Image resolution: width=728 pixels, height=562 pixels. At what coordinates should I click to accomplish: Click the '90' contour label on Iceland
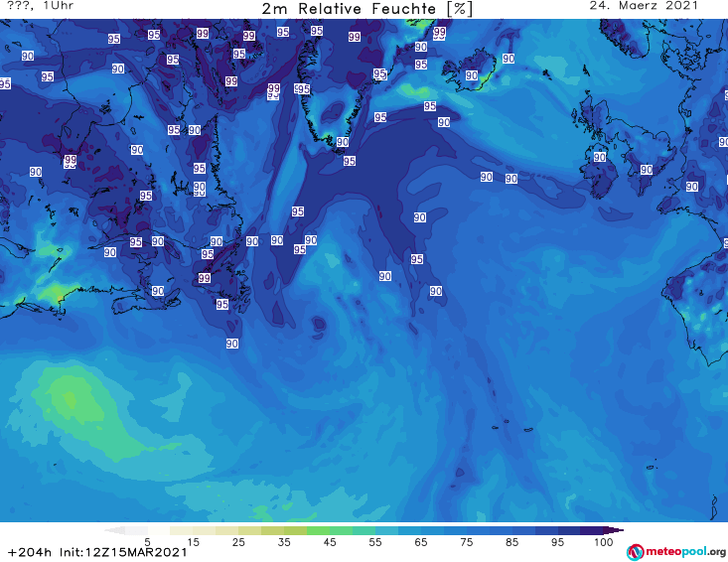click(x=472, y=75)
